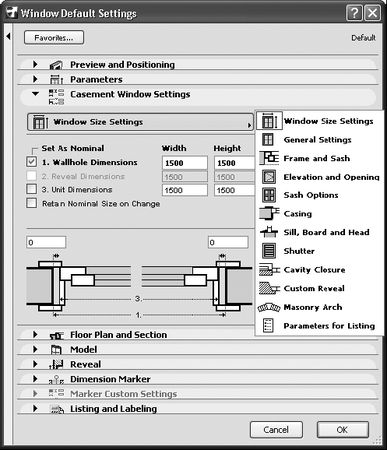This screenshot has height=450, width=387.
Task: Choose Frame and Sash menu entry
Action: pyautogui.click(x=317, y=158)
